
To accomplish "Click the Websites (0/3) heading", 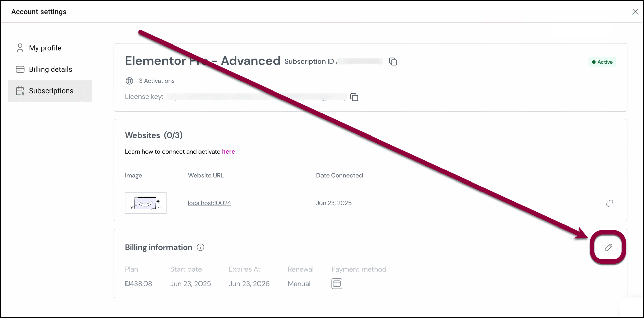I will point(154,135).
